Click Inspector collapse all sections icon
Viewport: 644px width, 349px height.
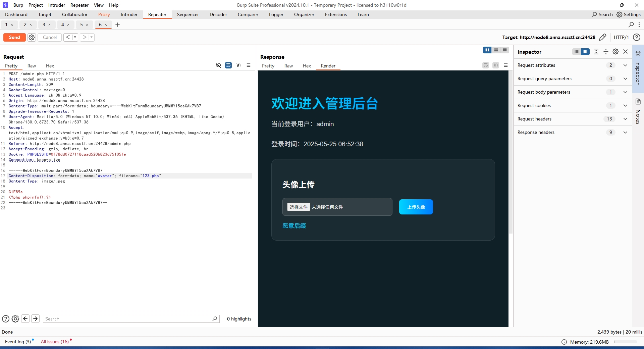(606, 52)
